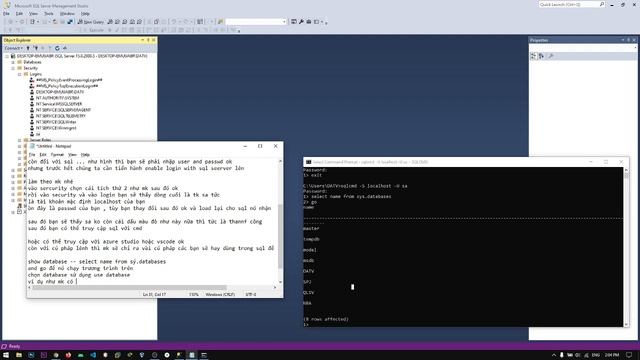Select the NT AUTHORITY\SYSTEM login

58,98
